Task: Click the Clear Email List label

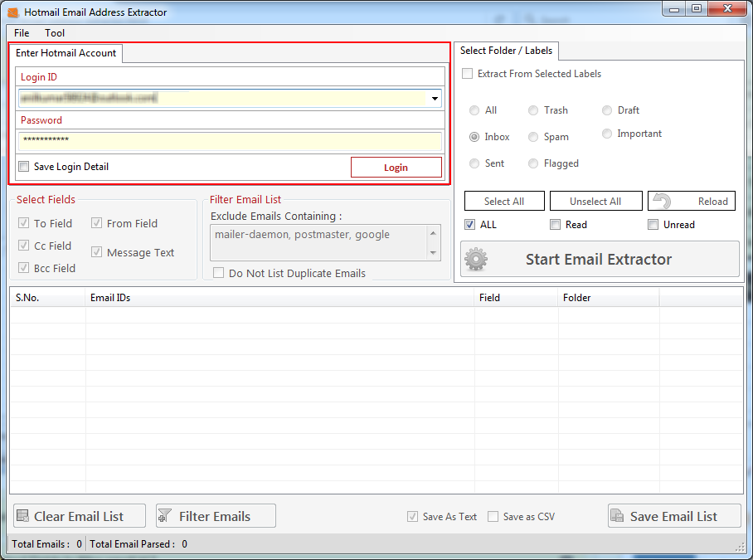Action: 79,516
